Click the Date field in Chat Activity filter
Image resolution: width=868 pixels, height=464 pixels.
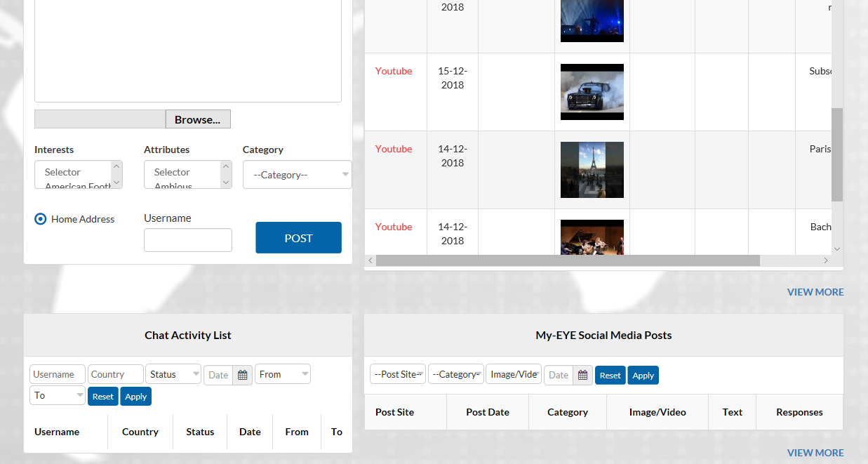click(x=218, y=375)
